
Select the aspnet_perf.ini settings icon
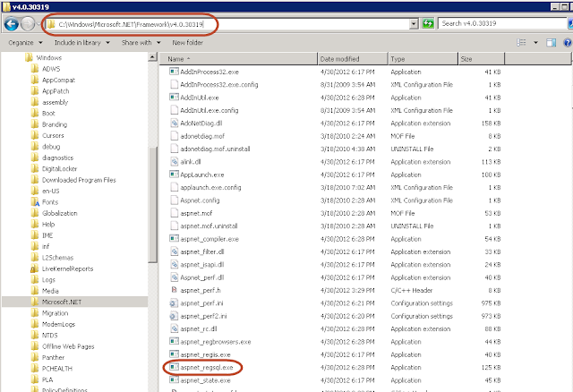pyautogui.click(x=174, y=303)
